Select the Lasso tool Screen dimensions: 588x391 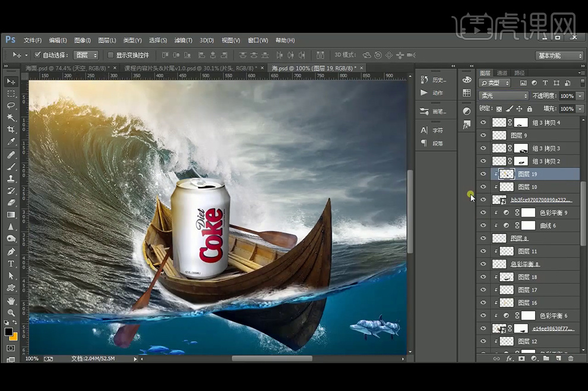coord(11,106)
